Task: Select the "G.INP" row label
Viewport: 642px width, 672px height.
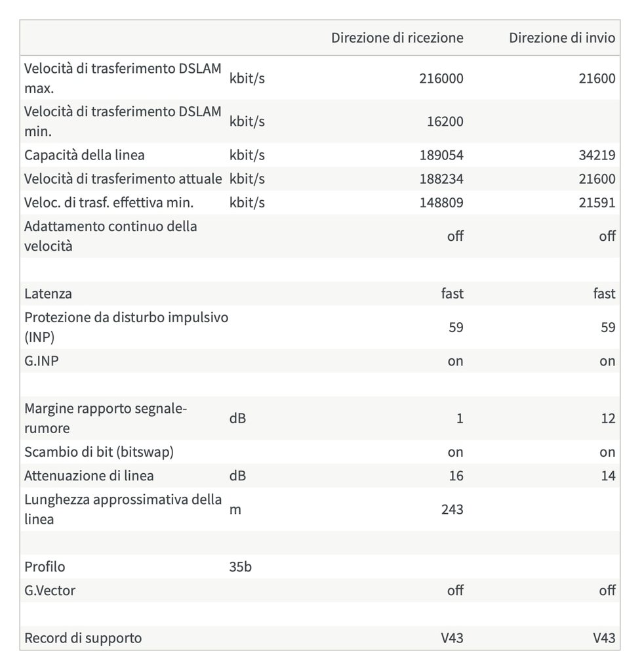Action: [41, 361]
